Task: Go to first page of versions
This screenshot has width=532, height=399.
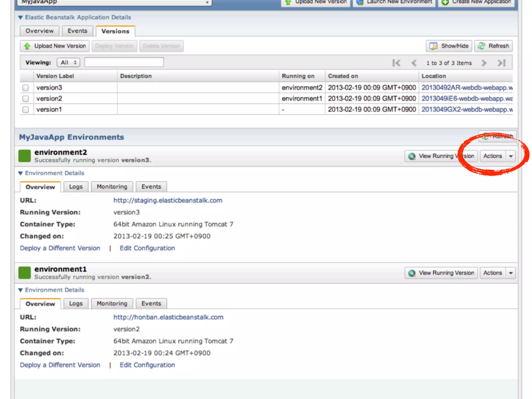Action: click(x=396, y=63)
